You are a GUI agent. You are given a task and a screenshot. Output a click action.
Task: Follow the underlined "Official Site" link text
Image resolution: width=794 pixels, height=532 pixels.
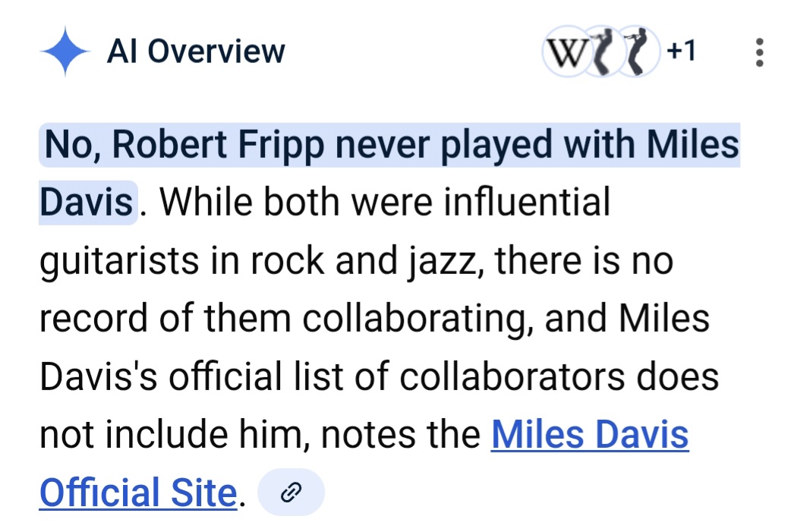[x=138, y=493]
